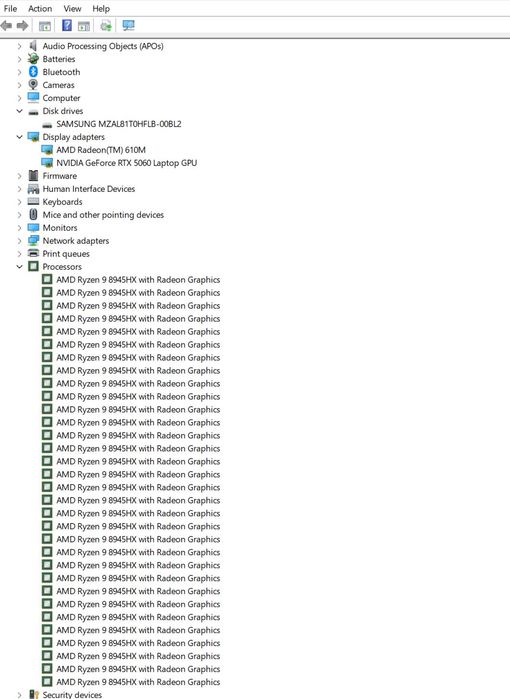The image size is (510, 699).
Task: Select the Disk drives category icon
Action: tap(33, 111)
